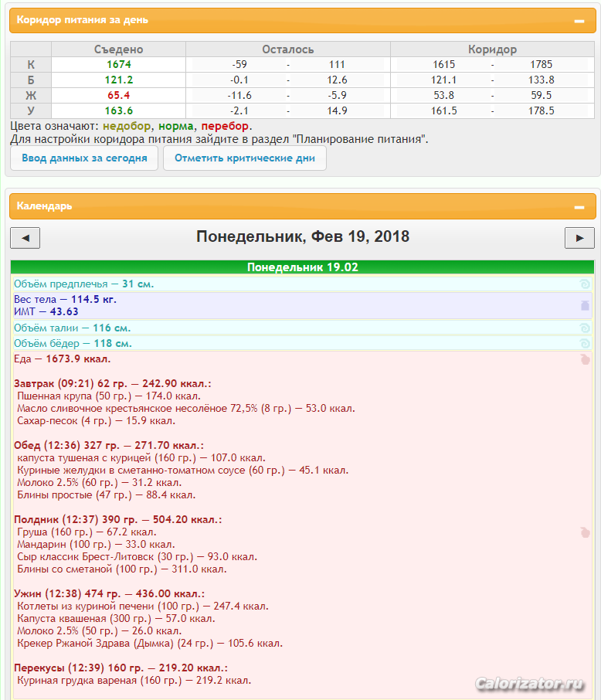Click the Обед (12:36) meal heading

pyautogui.click(x=108, y=445)
